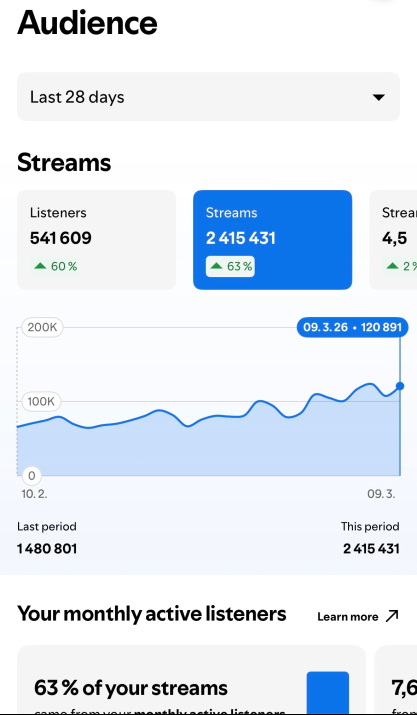The image size is (417, 715).
Task: Click the 60 % growth badge under Listeners
Action: 55,266
